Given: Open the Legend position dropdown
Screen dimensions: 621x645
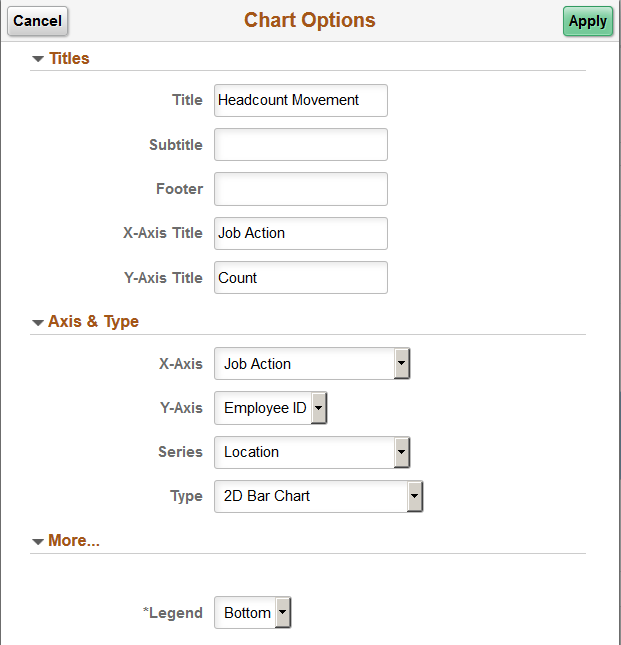Looking at the screenshot, I should tap(252, 613).
